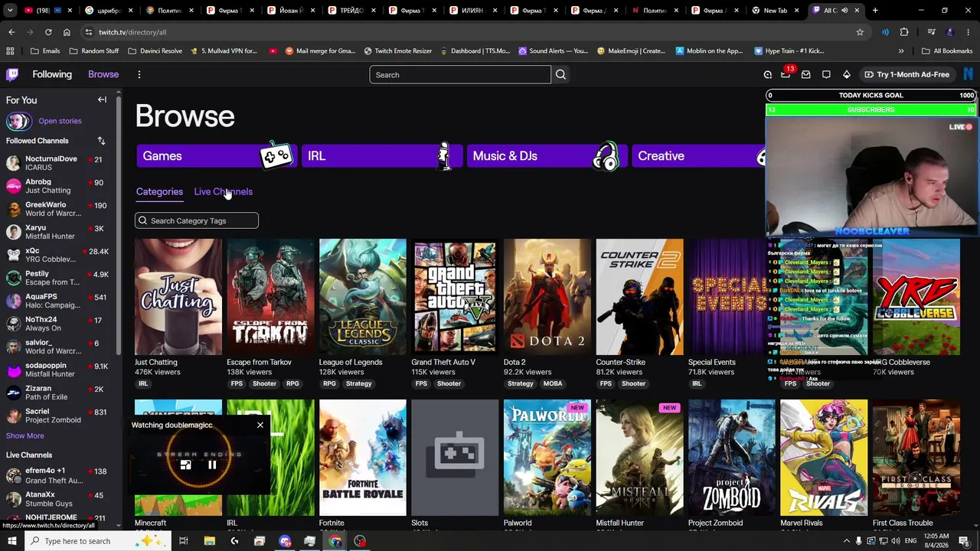Open the Palworld cover art
This screenshot has width=980, height=551.
547,457
